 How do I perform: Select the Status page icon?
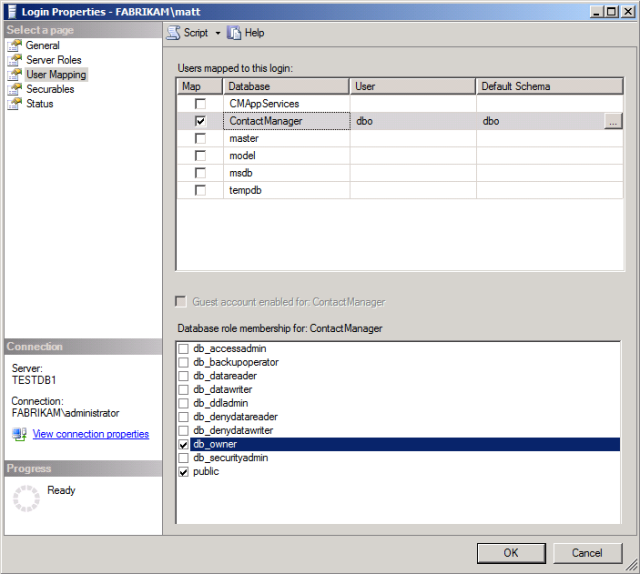[15, 104]
